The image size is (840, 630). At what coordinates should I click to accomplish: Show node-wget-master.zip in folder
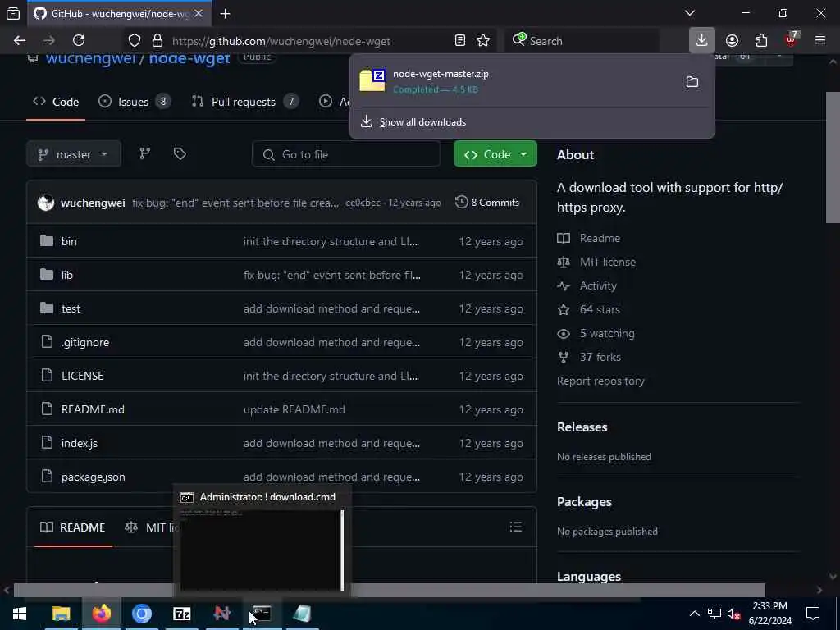692,82
